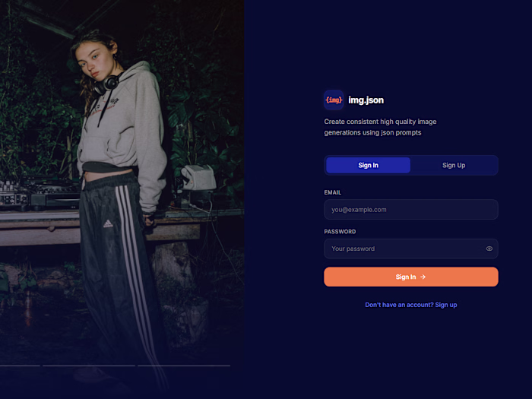Select the last slideshow progress bar segment
This screenshot has width=532, height=399.
[x=184, y=366]
